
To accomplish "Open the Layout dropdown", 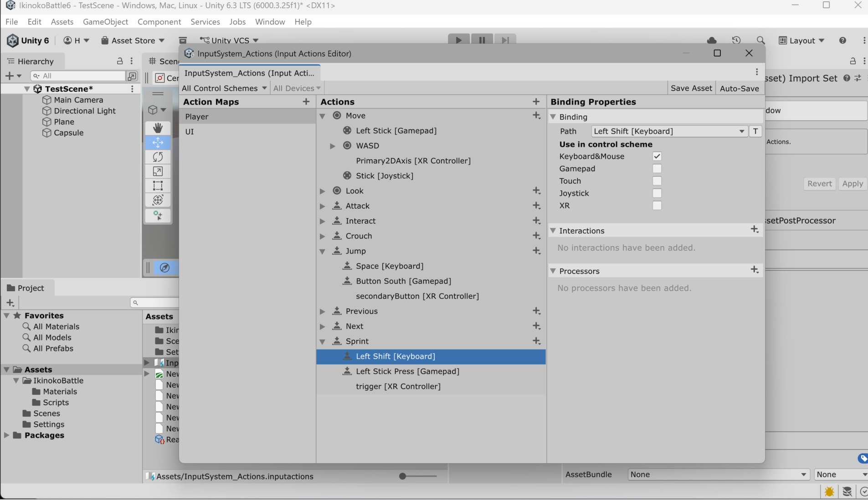I will 802,41.
